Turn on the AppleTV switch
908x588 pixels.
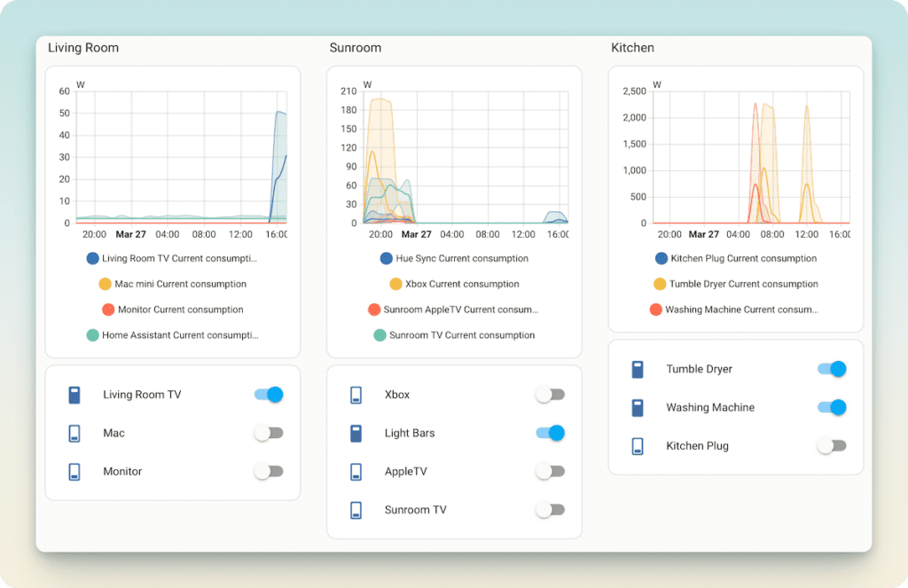click(x=550, y=472)
